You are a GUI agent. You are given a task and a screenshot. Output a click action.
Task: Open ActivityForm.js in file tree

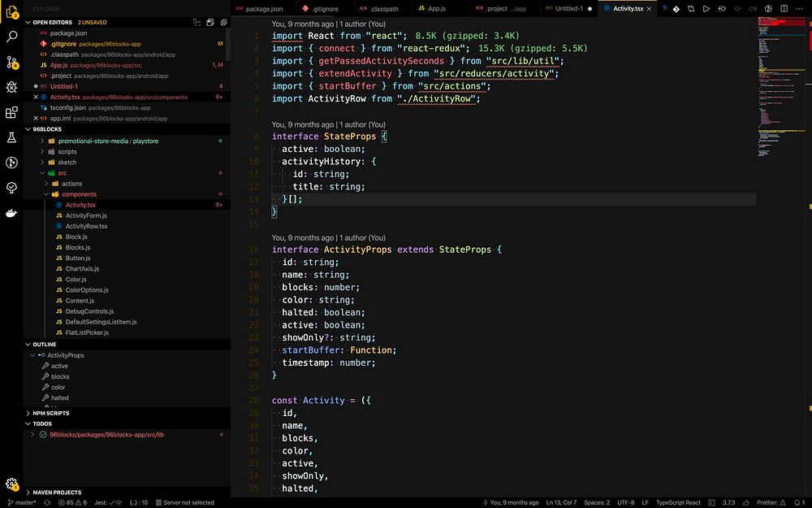(x=86, y=215)
